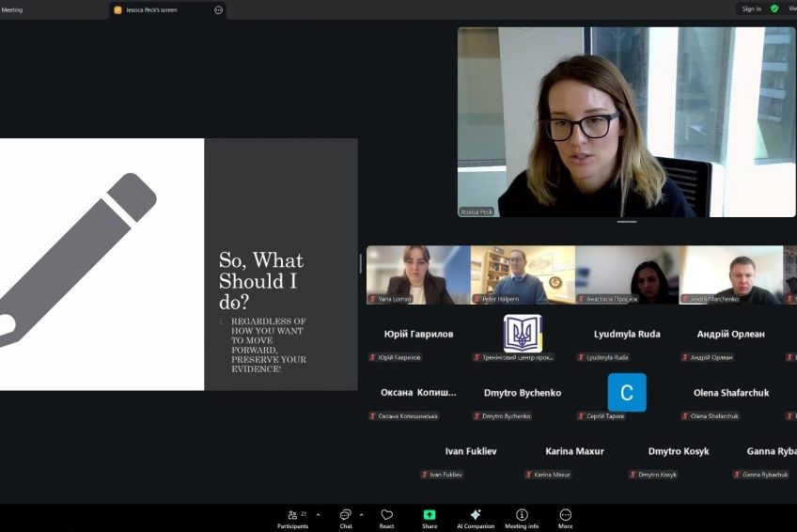Viewport: 797px width, 532px height.
Task: Open options on Jessica Peck's screen tab
Action: point(219,9)
